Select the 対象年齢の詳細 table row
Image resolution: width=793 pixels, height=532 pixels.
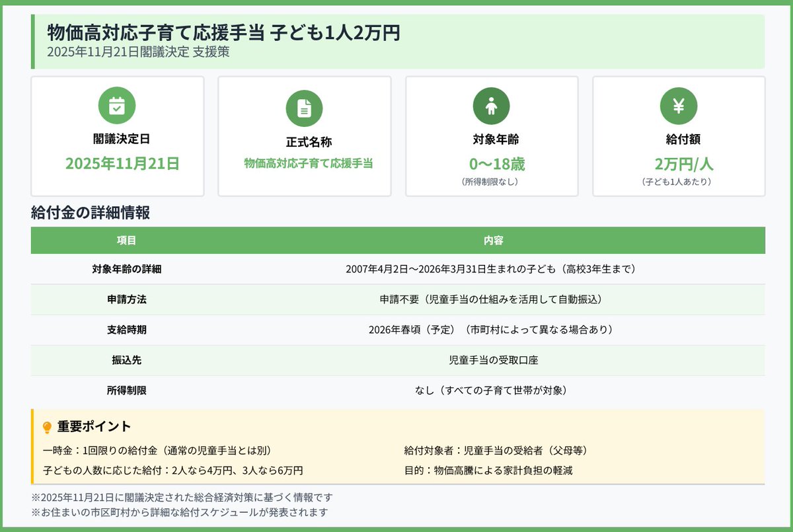tap(397, 270)
